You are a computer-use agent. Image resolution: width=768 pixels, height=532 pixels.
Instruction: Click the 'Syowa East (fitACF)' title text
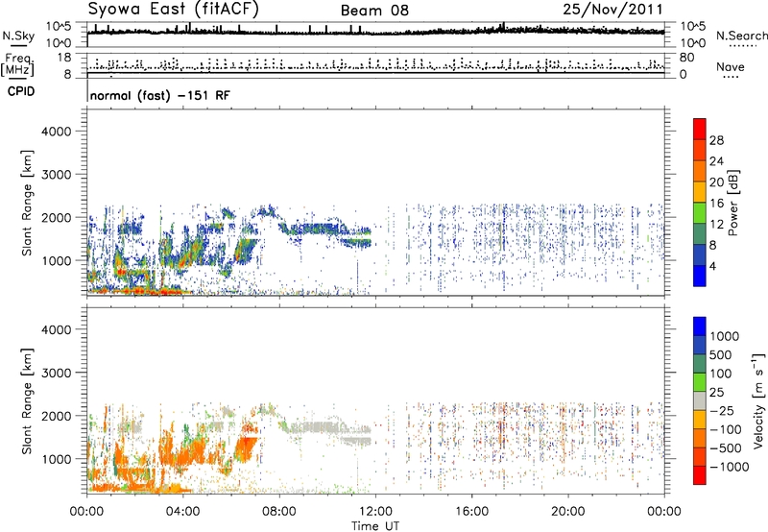coord(173,9)
